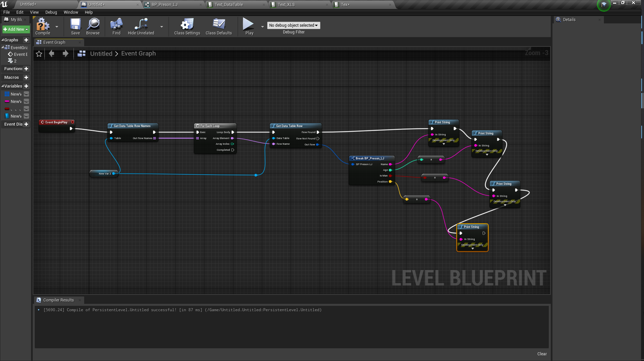Toggle visibility eye of first variable
This screenshot has height=361, width=644.
pyautogui.click(x=26, y=94)
